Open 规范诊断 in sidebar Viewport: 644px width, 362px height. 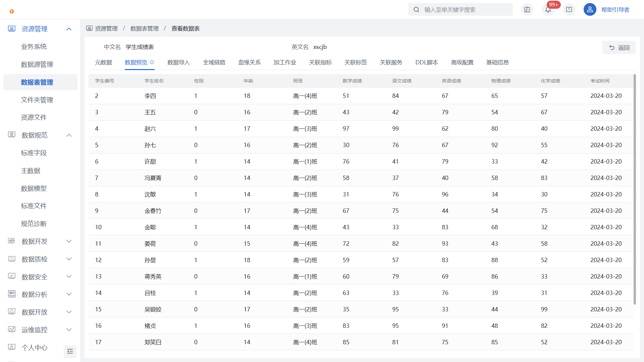coord(34,224)
